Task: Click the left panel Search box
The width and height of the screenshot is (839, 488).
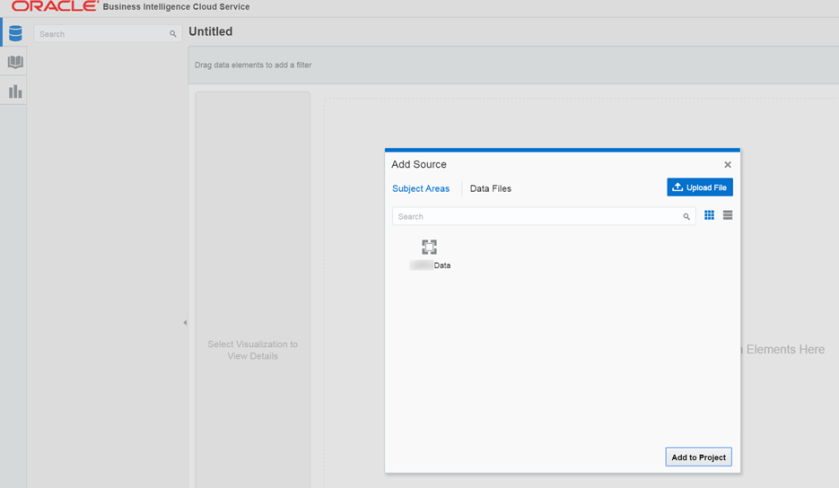Action: pyautogui.click(x=100, y=34)
